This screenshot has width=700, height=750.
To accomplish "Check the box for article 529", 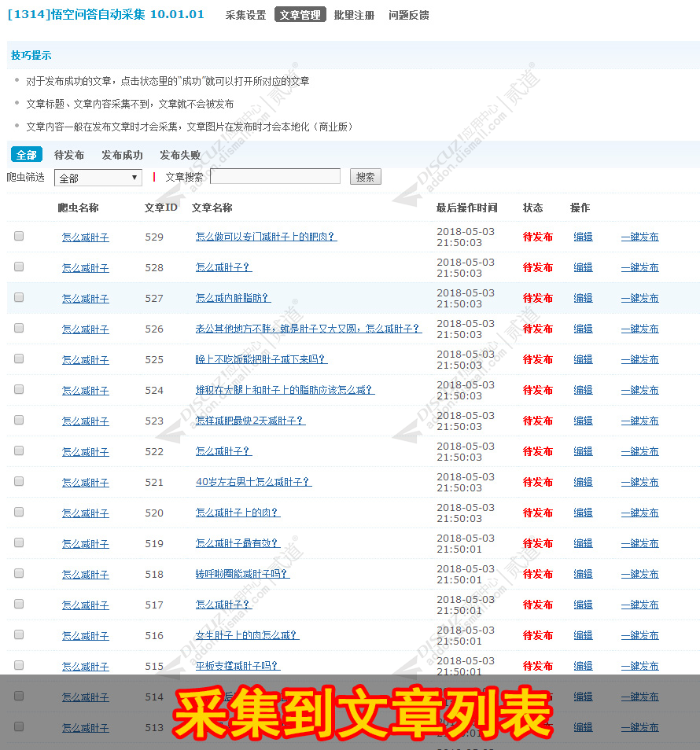I will click(x=19, y=236).
